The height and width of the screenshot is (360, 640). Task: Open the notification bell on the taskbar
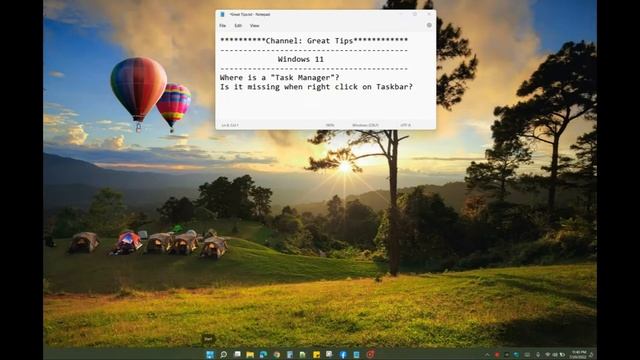click(591, 355)
